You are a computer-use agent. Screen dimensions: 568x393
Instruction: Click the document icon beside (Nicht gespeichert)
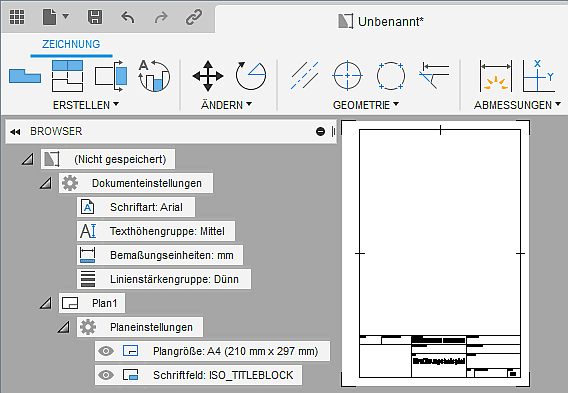coord(51,159)
